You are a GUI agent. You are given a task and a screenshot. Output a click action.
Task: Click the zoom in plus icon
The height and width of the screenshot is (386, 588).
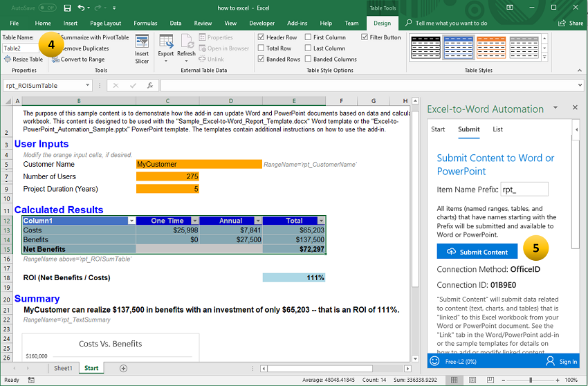(x=558, y=380)
